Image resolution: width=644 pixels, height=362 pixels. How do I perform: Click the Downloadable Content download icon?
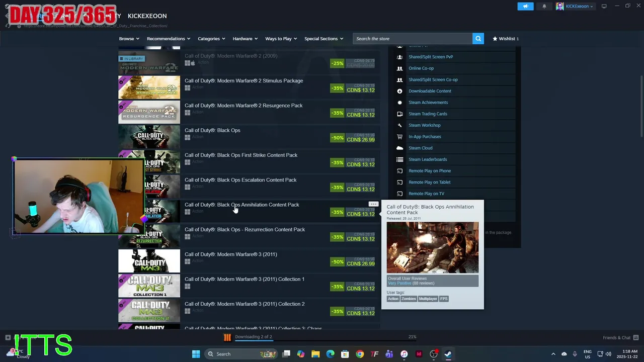point(399,91)
